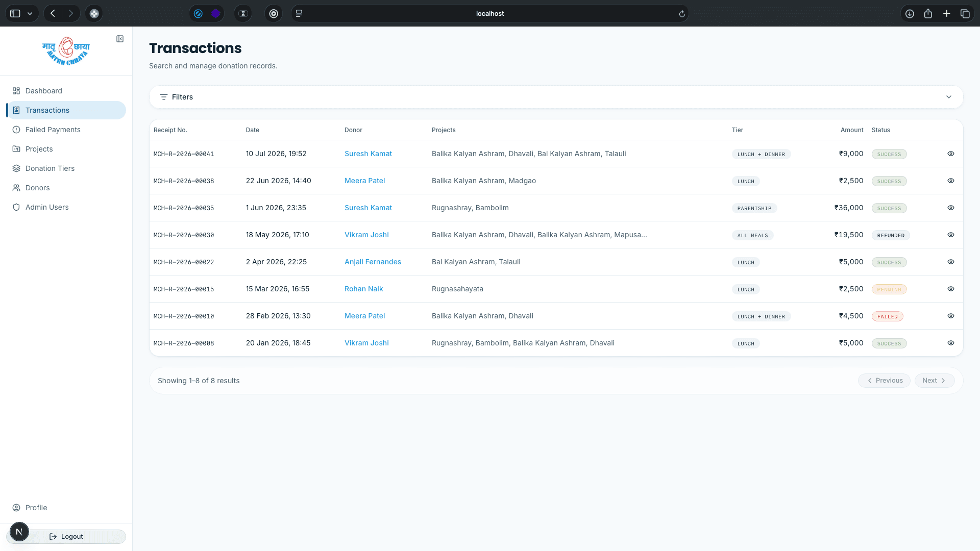Click the filter lines icon
980x551 pixels.
point(164,97)
